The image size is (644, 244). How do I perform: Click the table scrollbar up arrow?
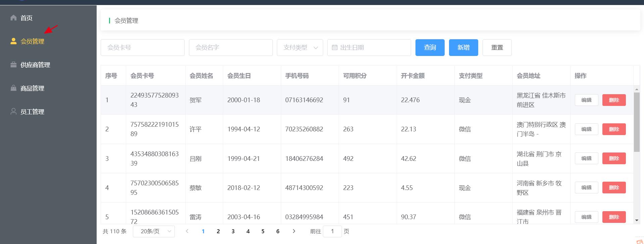click(637, 89)
